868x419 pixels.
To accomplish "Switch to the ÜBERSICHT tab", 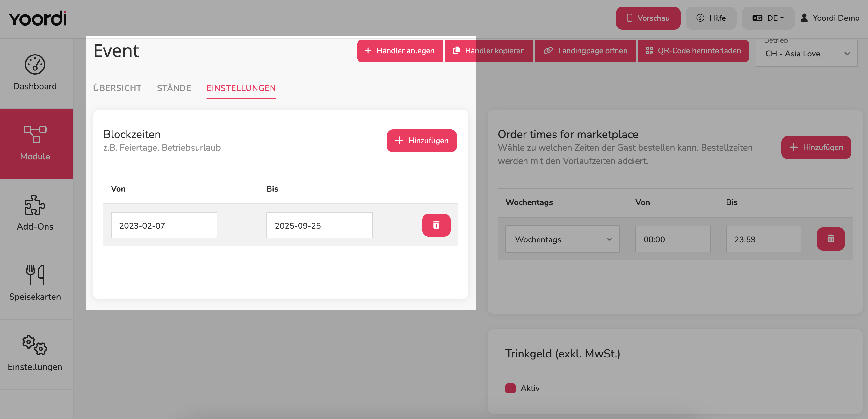I will pos(117,88).
